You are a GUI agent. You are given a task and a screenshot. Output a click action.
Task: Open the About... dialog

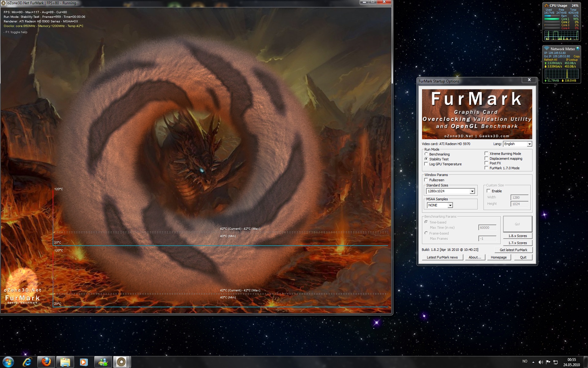(x=475, y=257)
